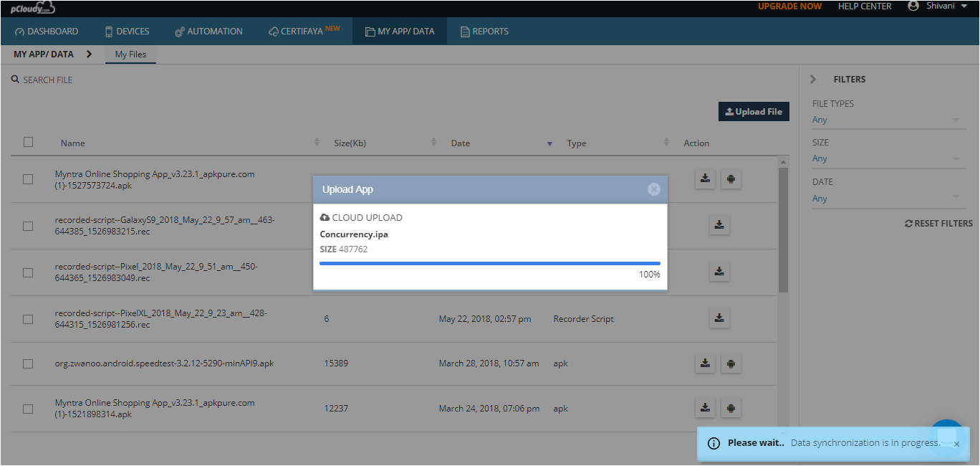
Task: Download the Pixel 450 recorded script
Action: coord(719,272)
